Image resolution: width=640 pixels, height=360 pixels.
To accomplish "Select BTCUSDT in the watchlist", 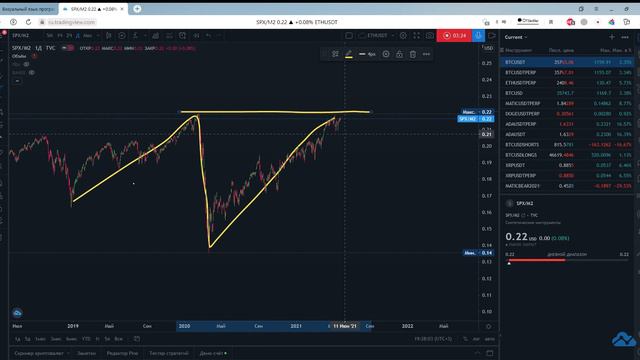I will click(x=568, y=62).
